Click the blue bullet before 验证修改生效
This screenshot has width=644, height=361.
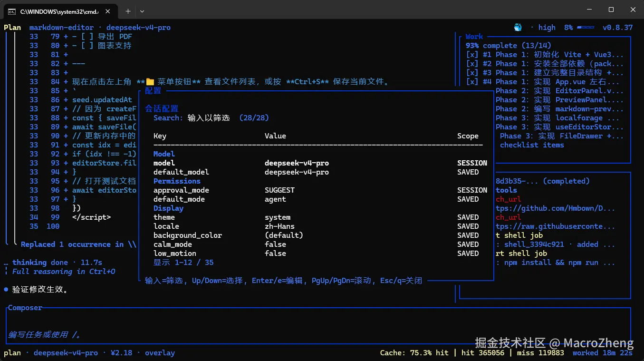coord(6,289)
